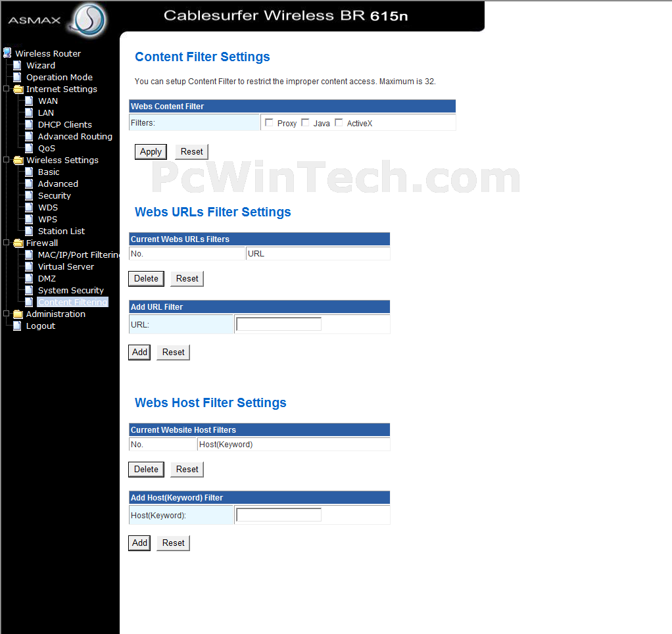672x634 pixels.
Task: Open the Wizard page
Action: 41,65
